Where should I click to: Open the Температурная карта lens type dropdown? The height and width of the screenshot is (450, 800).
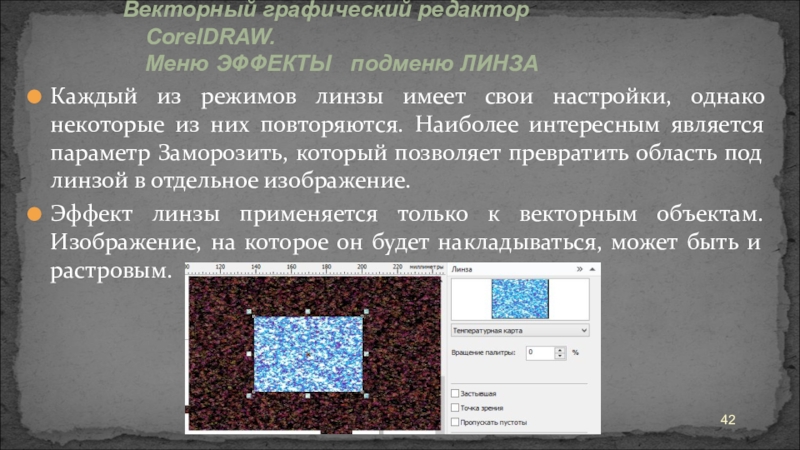[x=520, y=331]
